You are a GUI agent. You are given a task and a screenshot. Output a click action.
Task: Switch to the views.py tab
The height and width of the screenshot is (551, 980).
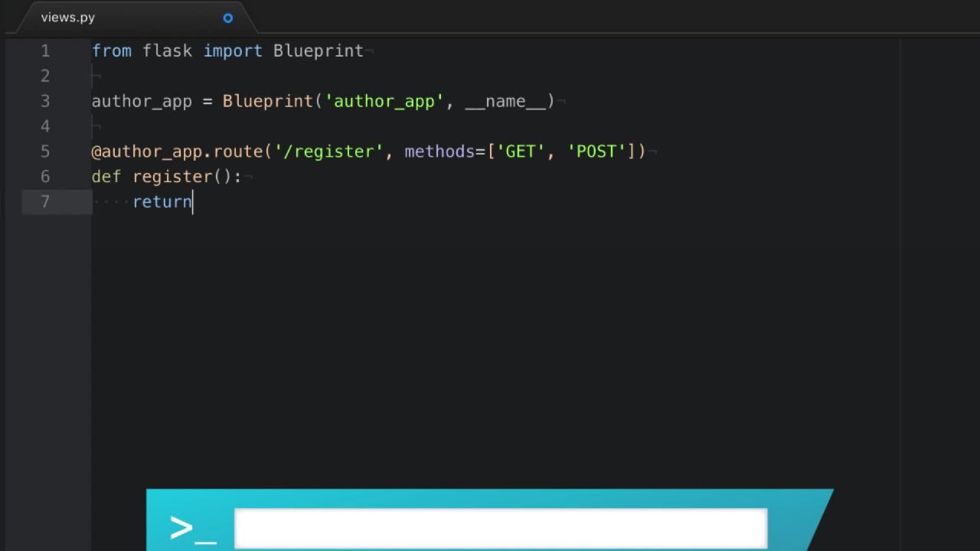[x=67, y=17]
